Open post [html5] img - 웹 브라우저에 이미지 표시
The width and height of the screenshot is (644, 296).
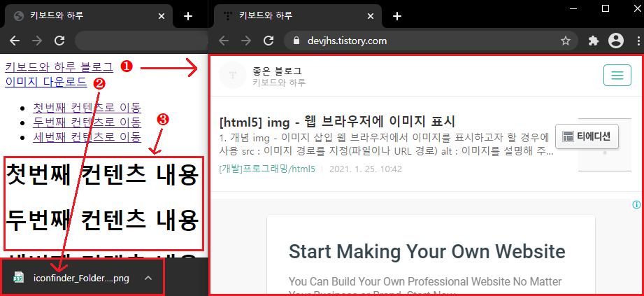click(337, 122)
